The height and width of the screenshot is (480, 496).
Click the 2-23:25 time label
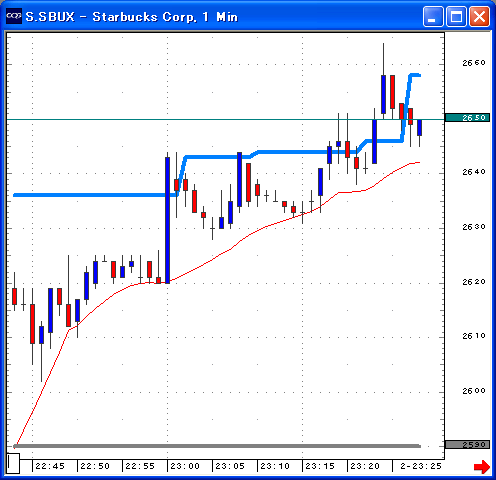(x=421, y=466)
